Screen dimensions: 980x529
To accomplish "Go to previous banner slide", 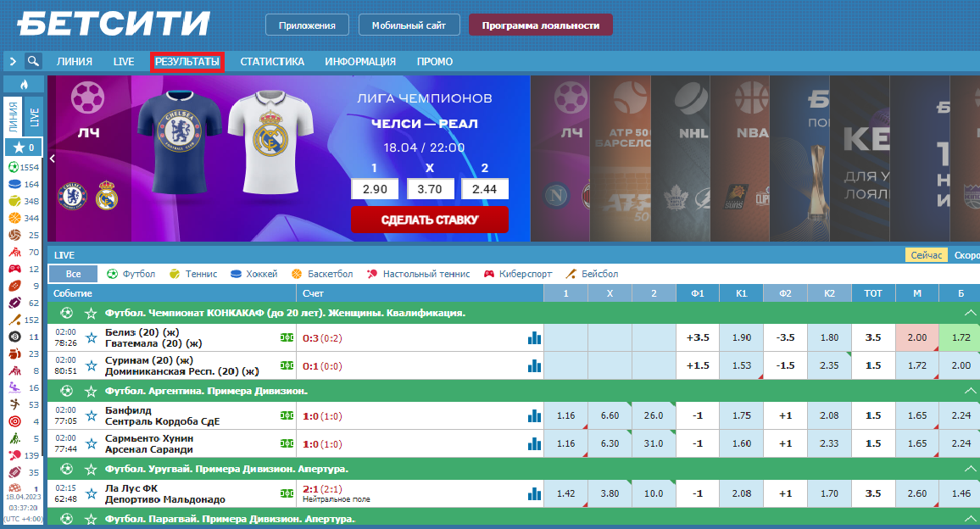I will click(53, 159).
